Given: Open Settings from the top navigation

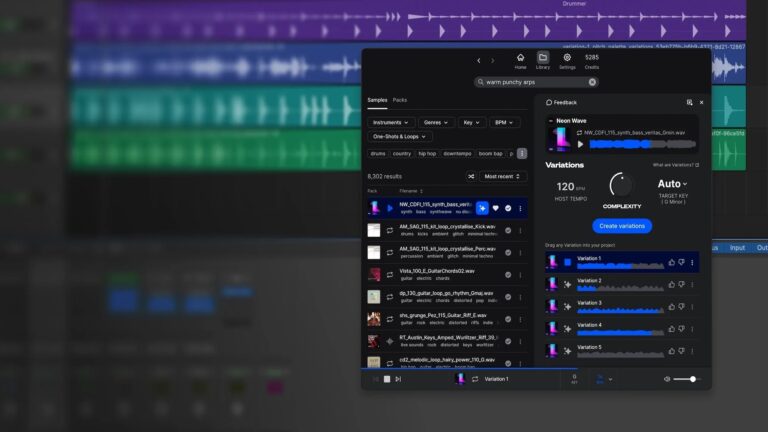Looking at the screenshot, I should [567, 60].
